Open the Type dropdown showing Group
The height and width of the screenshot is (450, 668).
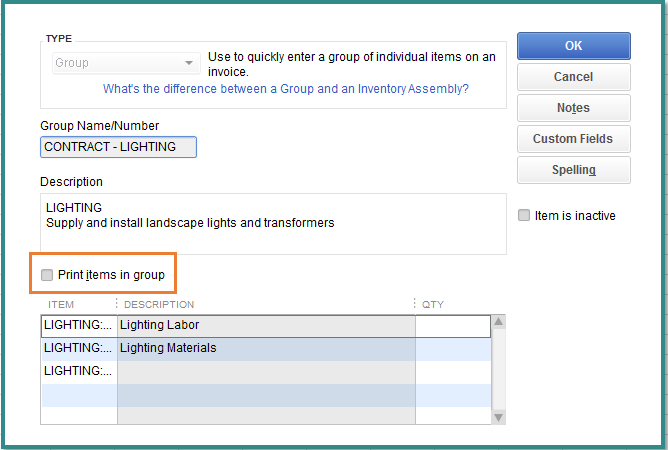tap(124, 63)
